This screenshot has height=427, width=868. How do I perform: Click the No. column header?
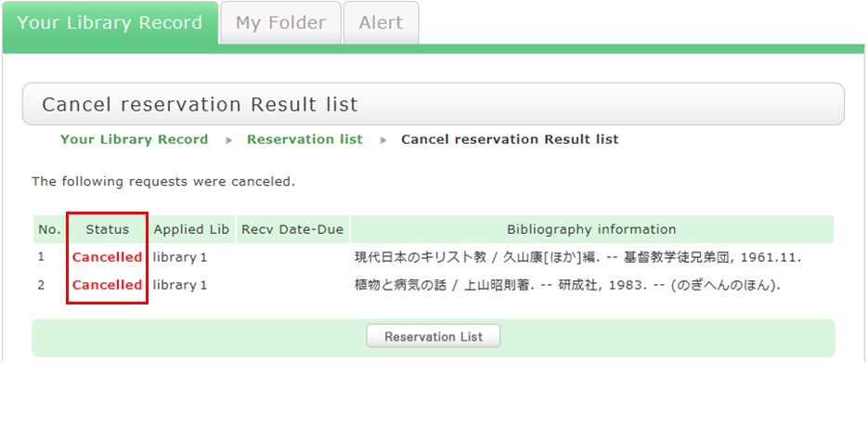click(x=48, y=229)
